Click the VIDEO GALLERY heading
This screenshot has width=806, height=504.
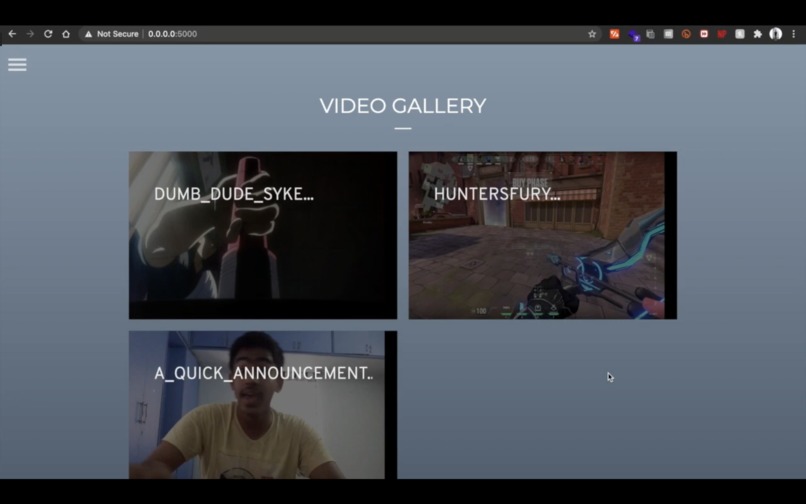pos(403,106)
